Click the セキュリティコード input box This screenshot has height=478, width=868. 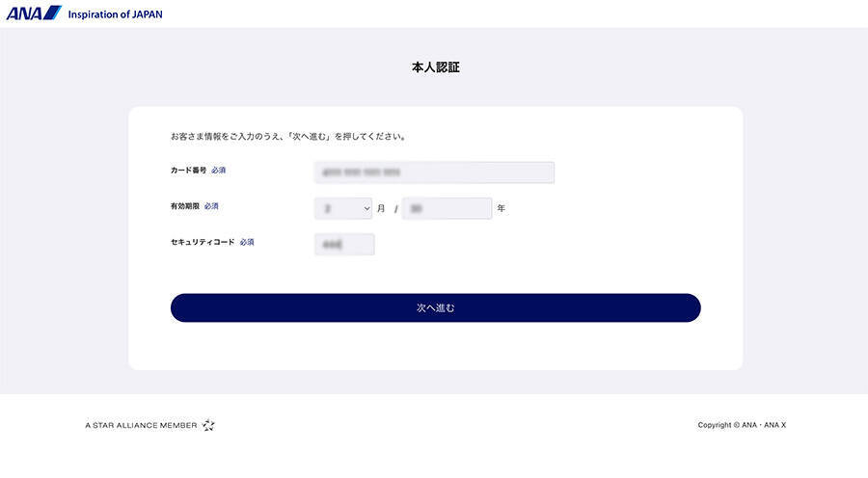point(344,245)
